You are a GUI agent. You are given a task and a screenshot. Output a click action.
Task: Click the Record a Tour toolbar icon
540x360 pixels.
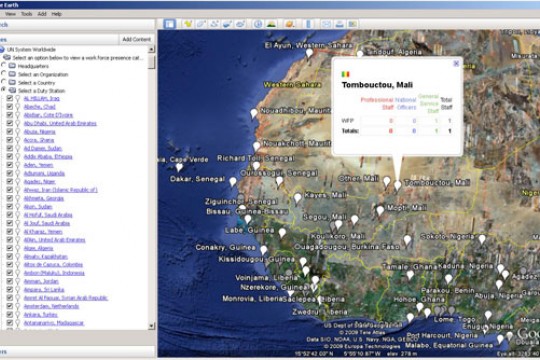point(240,24)
